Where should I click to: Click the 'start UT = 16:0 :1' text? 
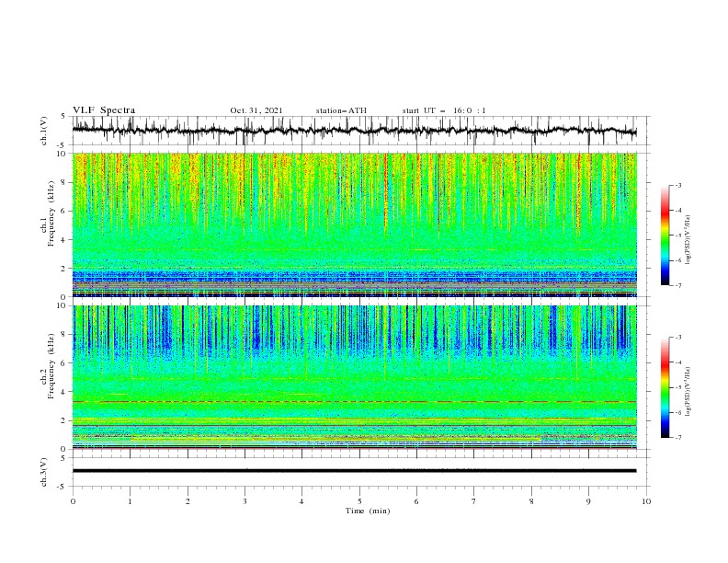click(444, 110)
